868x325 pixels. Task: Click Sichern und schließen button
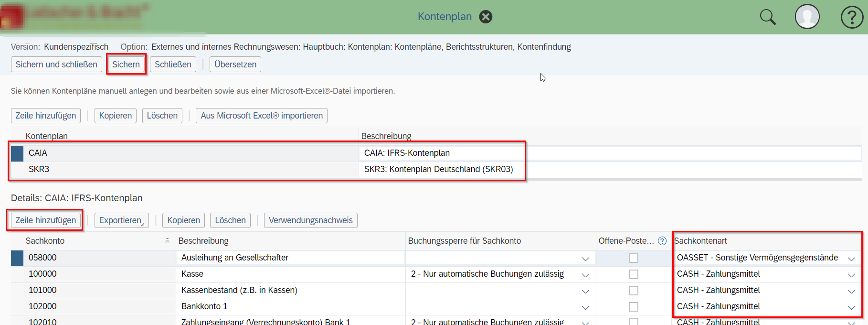pyautogui.click(x=56, y=65)
